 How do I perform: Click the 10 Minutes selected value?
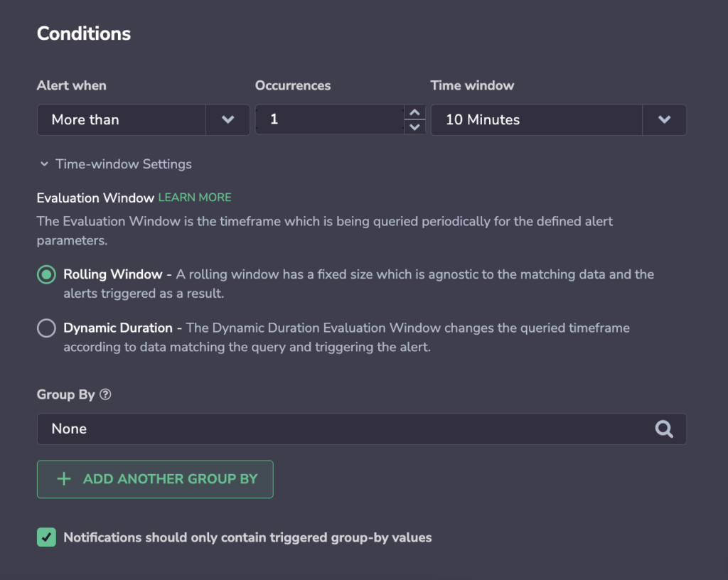pyautogui.click(x=483, y=119)
